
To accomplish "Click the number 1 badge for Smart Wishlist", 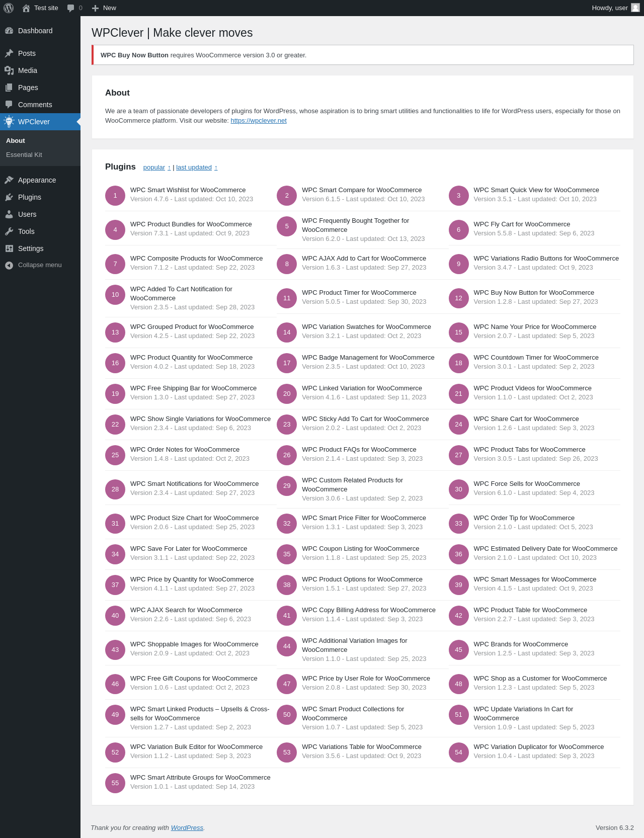I will pyautogui.click(x=115, y=196).
